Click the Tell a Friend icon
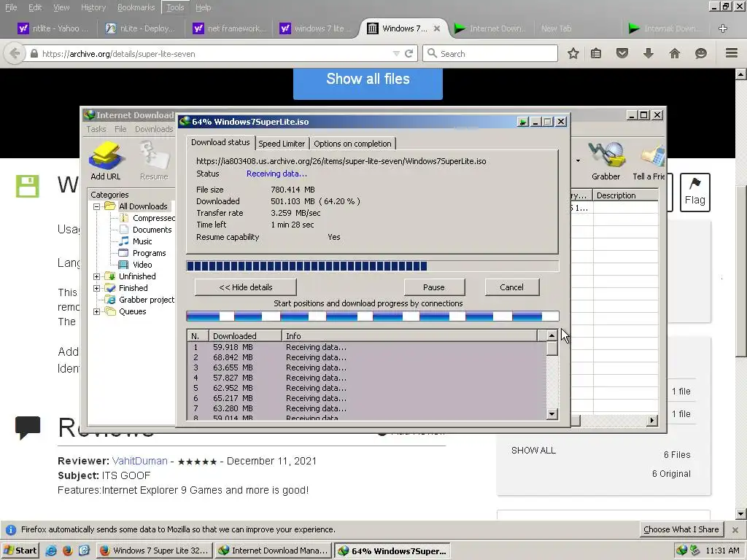This screenshot has height=560, width=747. pos(652,156)
